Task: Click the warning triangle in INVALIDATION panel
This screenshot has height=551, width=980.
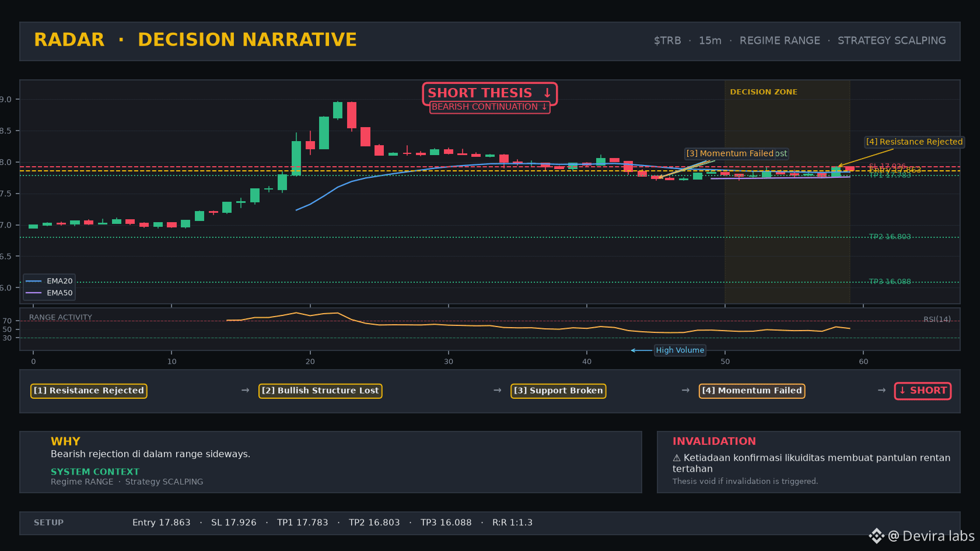Action: (x=677, y=458)
